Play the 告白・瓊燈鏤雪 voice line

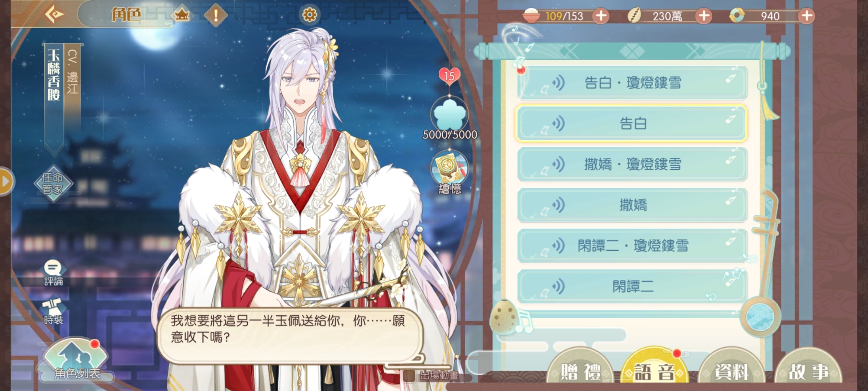pyautogui.click(x=632, y=83)
